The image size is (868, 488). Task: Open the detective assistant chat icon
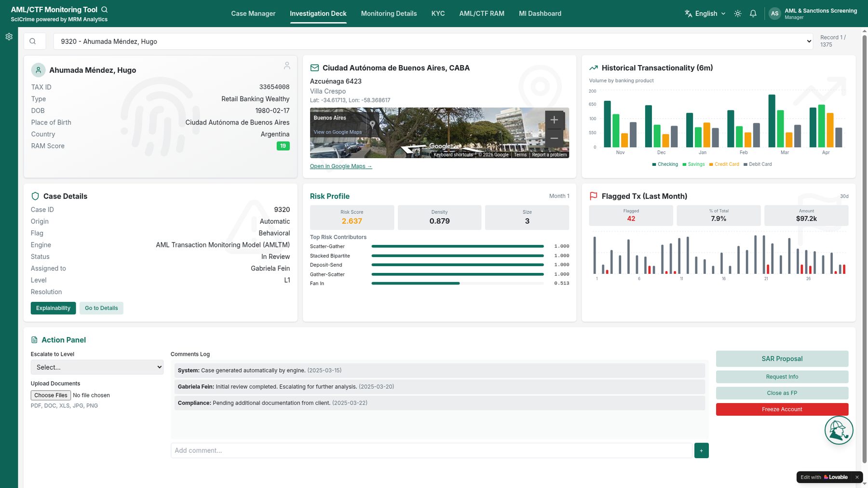tap(839, 430)
